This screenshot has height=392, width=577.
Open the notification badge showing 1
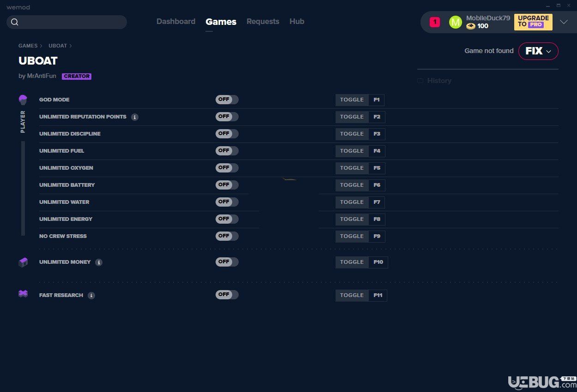tap(435, 22)
